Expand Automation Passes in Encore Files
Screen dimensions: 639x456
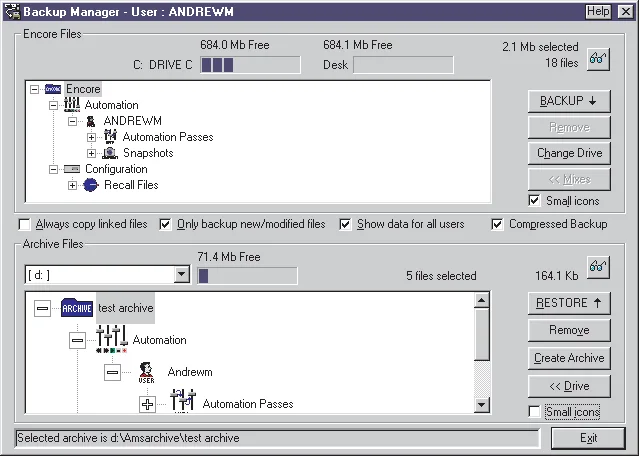coord(92,137)
